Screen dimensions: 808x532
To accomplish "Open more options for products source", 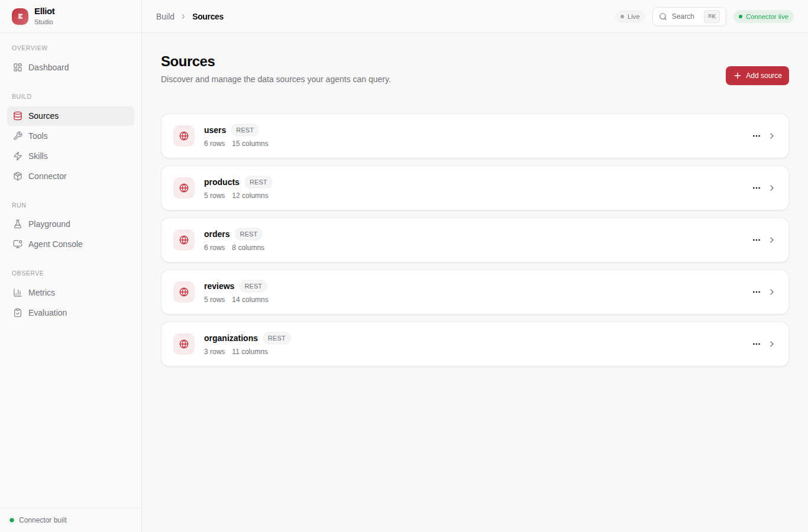I will tap(757, 188).
